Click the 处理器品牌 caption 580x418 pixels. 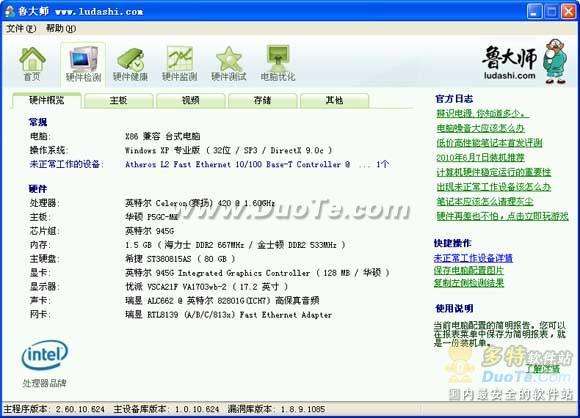click(44, 383)
